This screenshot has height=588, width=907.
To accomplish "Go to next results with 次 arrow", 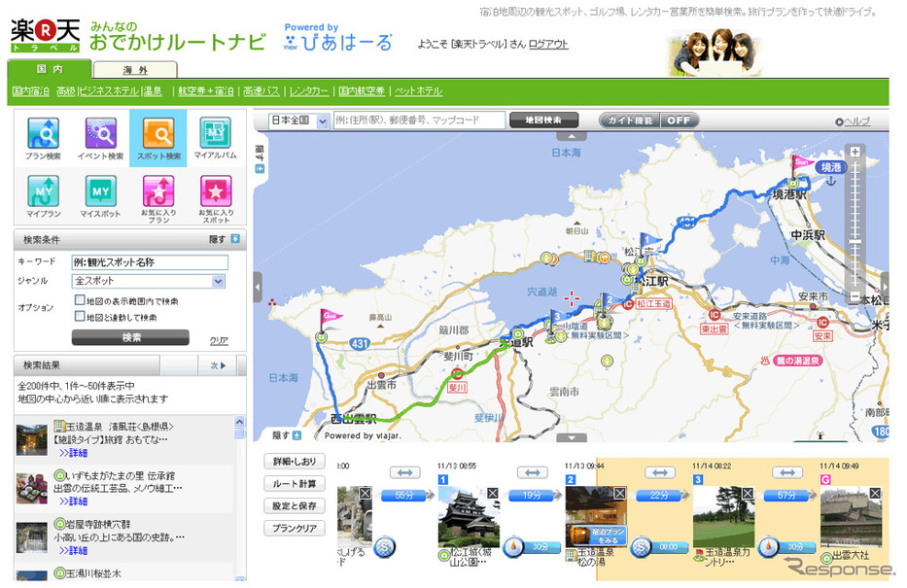I will (x=218, y=365).
